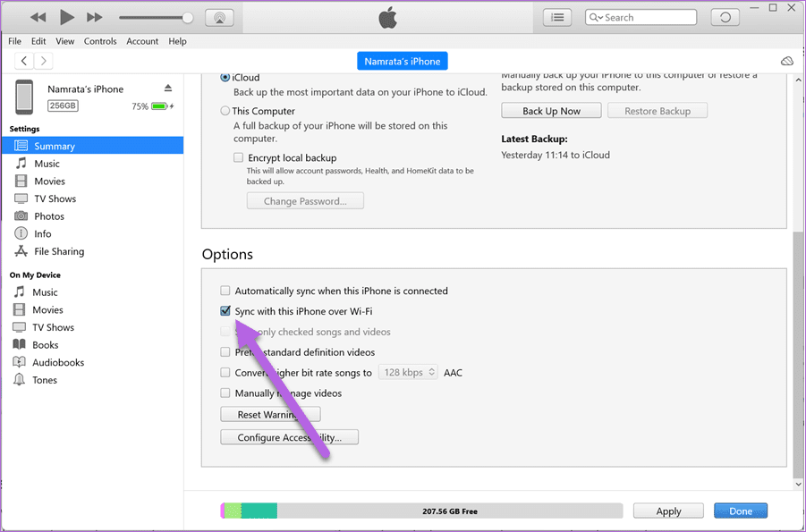Open Movies under Settings
This screenshot has height=532, width=806.
pyautogui.click(x=49, y=181)
